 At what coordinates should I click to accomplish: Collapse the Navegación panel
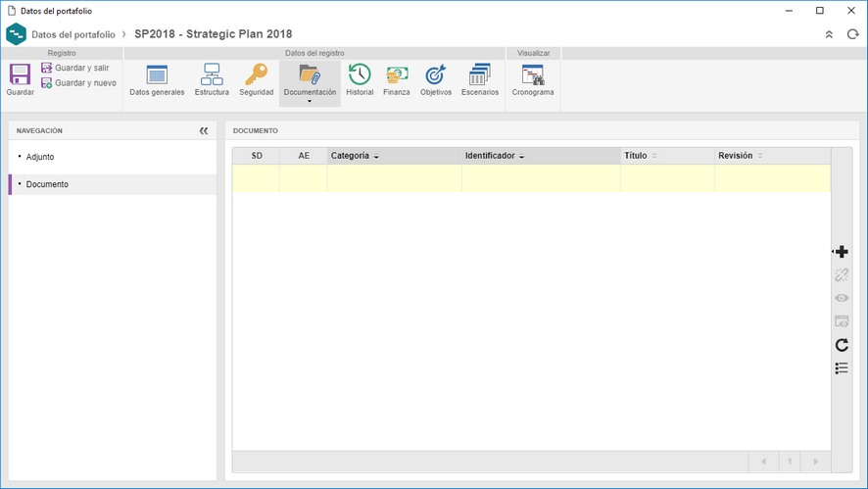[204, 130]
